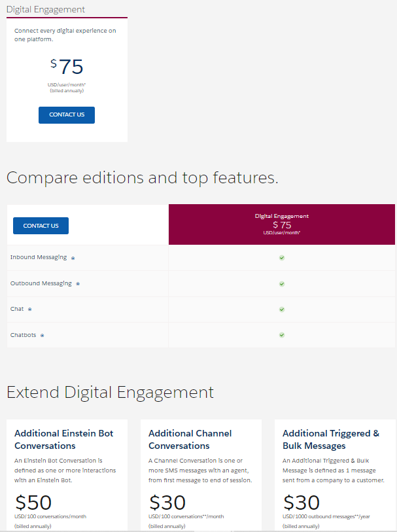
Task: Click 'USD/1000 outbound messages**/year' text
Action: [x=326, y=516]
